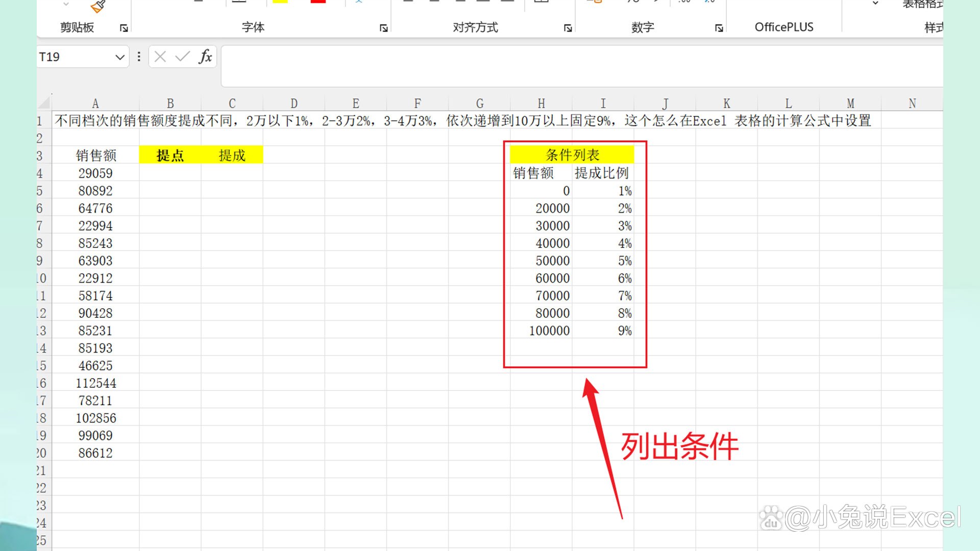Click the Select All corner triangle
The image size is (980, 551).
(x=45, y=103)
